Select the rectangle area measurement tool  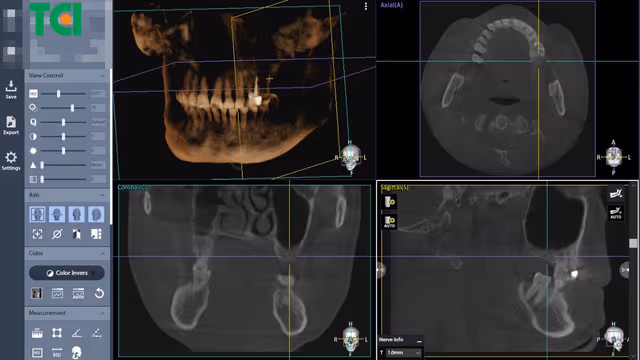57,333
